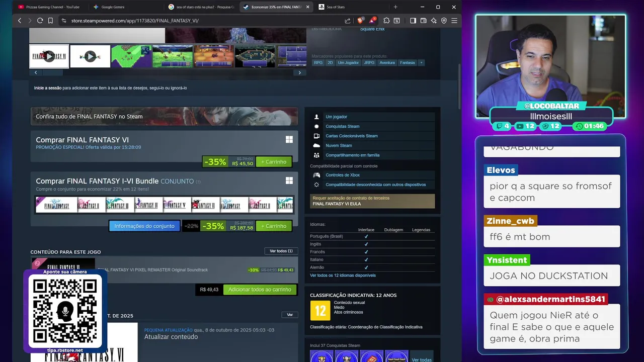
Task: Open FINAL FANTASY VI EULA notice
Action: (372, 201)
